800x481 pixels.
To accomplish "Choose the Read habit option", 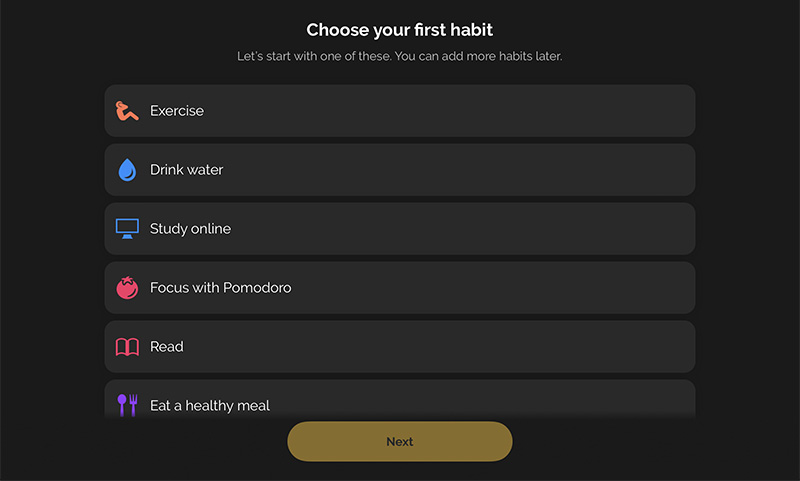I will pyautogui.click(x=399, y=347).
